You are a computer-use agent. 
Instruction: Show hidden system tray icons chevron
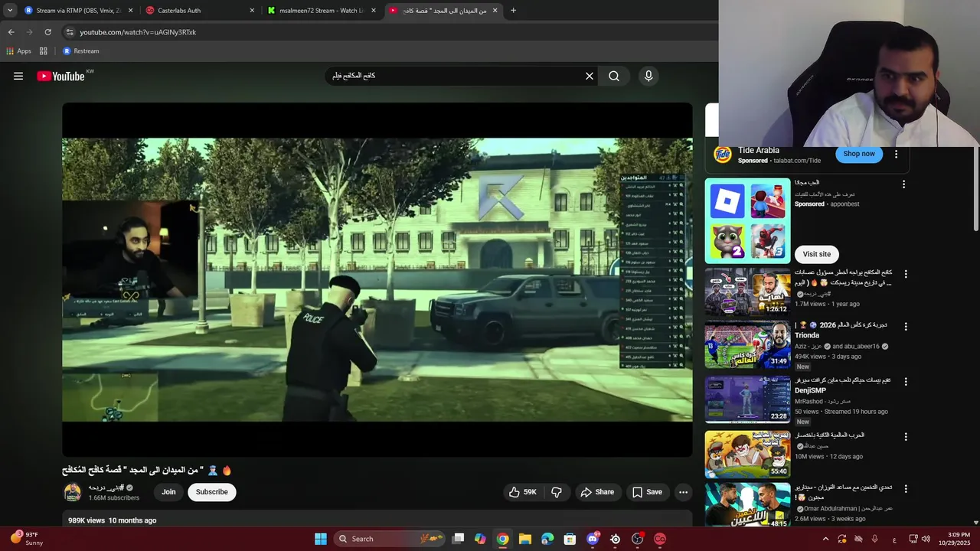825,539
